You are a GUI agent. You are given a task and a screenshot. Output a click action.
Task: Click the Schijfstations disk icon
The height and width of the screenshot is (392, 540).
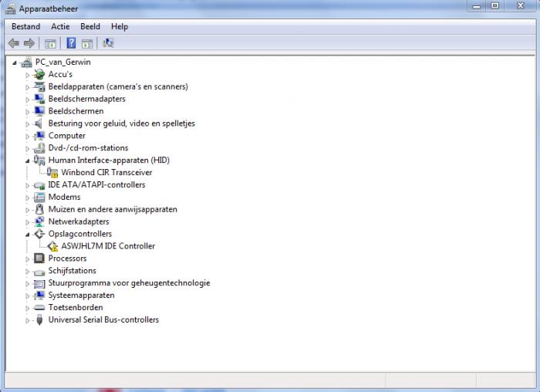[x=39, y=272]
